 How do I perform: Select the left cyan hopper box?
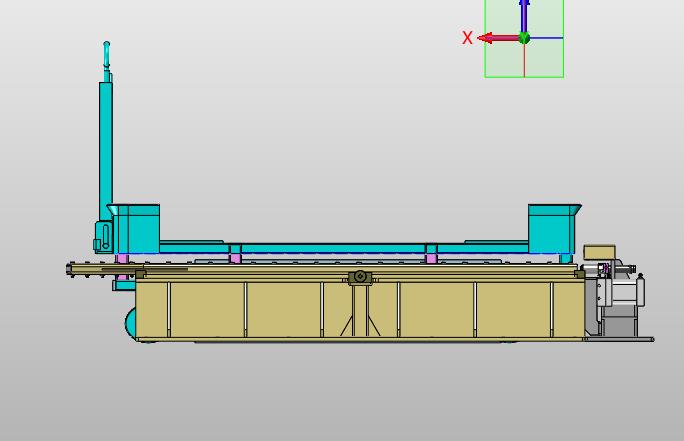coord(133,229)
